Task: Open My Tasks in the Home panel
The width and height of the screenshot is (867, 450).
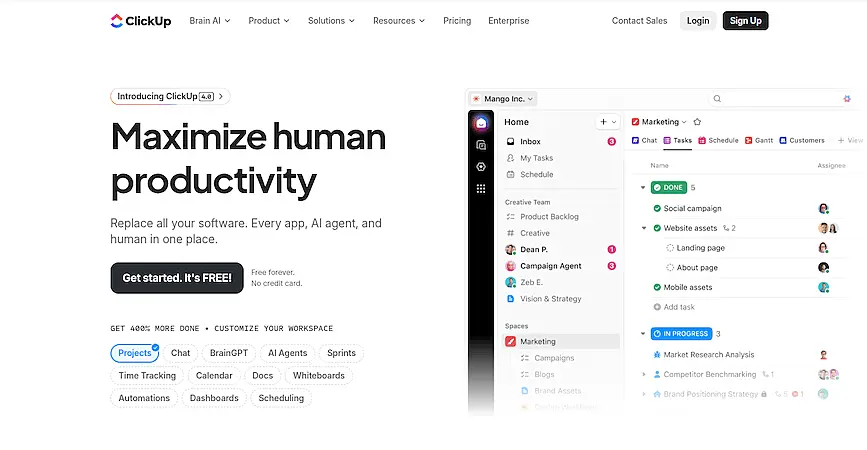Action: point(561,158)
